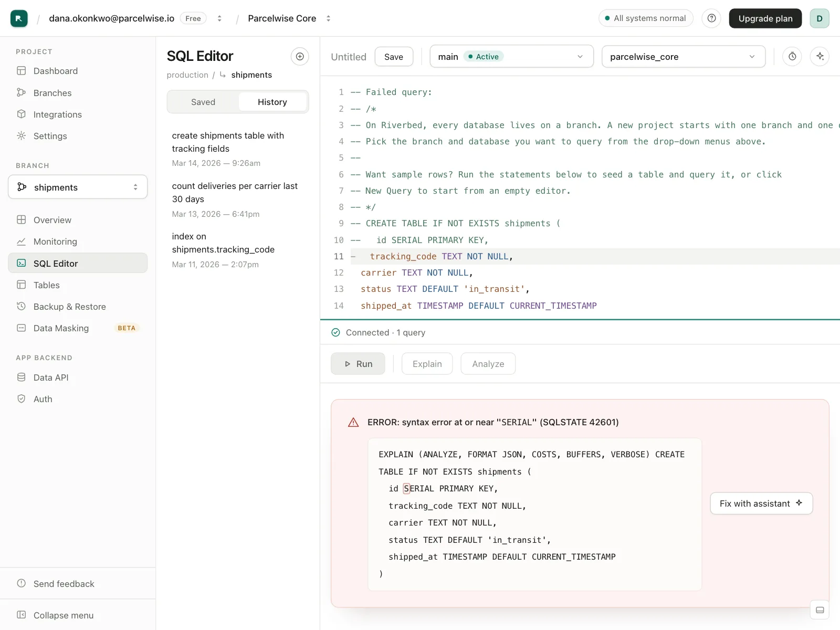840x630 pixels.
Task: Click the bottom-right panel toggle icon
Action: (820, 610)
